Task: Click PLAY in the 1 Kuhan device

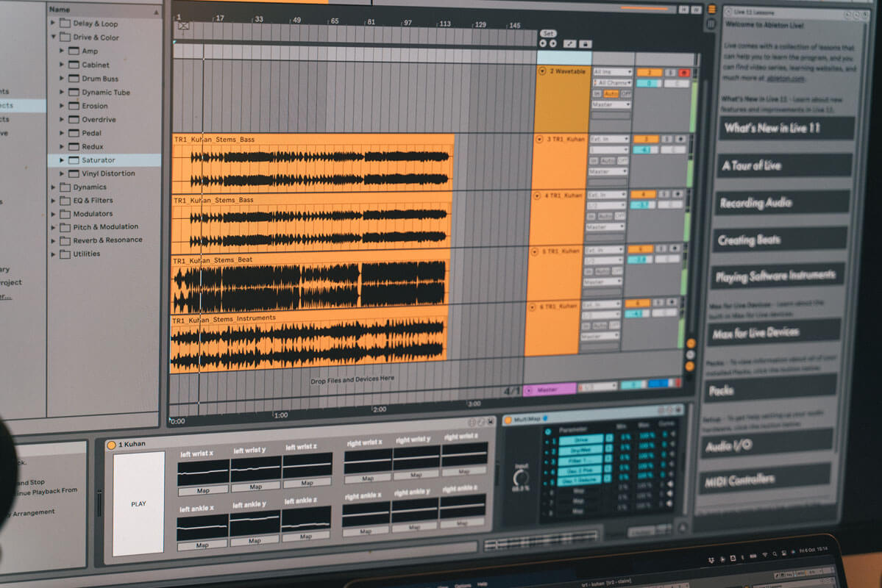Action: [x=138, y=503]
